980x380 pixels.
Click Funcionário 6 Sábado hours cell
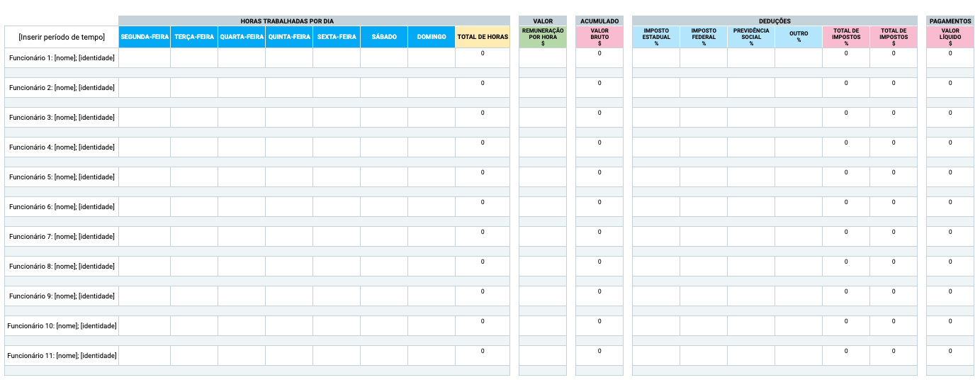pos(384,207)
